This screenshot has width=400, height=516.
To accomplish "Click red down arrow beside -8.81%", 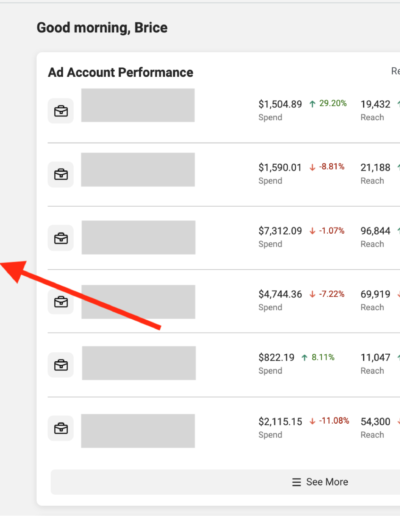I will 312,167.
